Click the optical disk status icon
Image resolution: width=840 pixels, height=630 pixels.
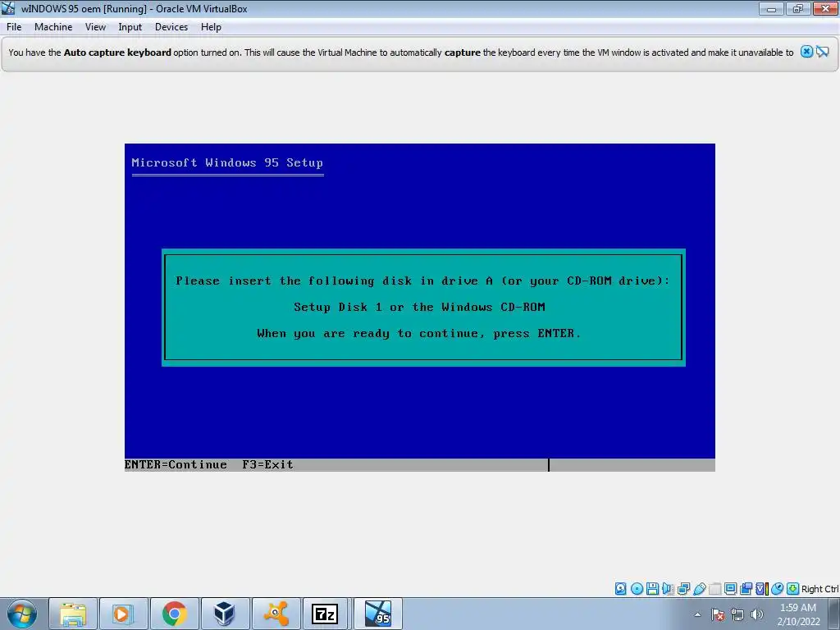coord(637,589)
